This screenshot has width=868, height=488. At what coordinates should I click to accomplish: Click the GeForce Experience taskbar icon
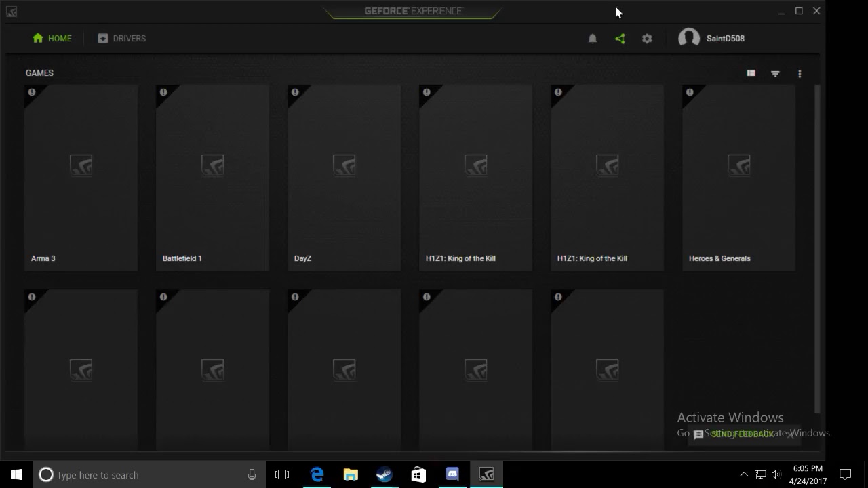point(486,474)
